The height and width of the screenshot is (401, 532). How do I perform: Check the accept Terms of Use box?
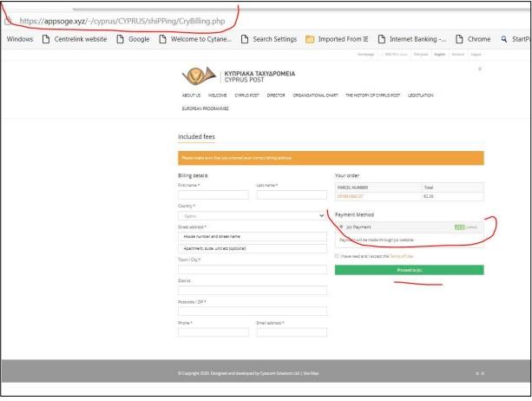(338, 256)
